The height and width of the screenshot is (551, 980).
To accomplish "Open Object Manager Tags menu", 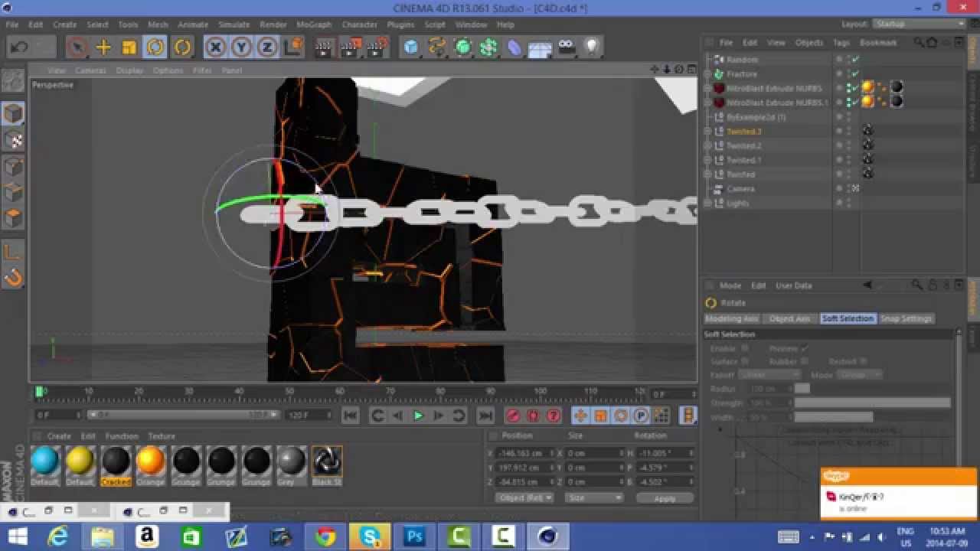I will coord(841,43).
